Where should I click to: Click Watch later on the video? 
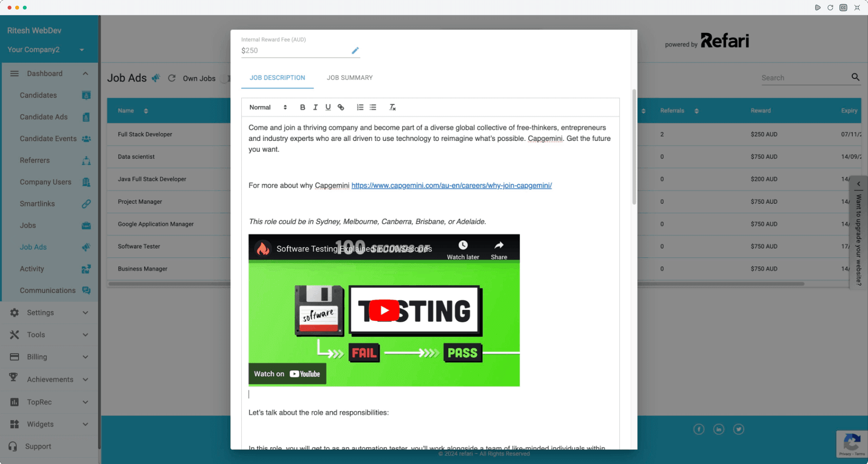tap(463, 250)
